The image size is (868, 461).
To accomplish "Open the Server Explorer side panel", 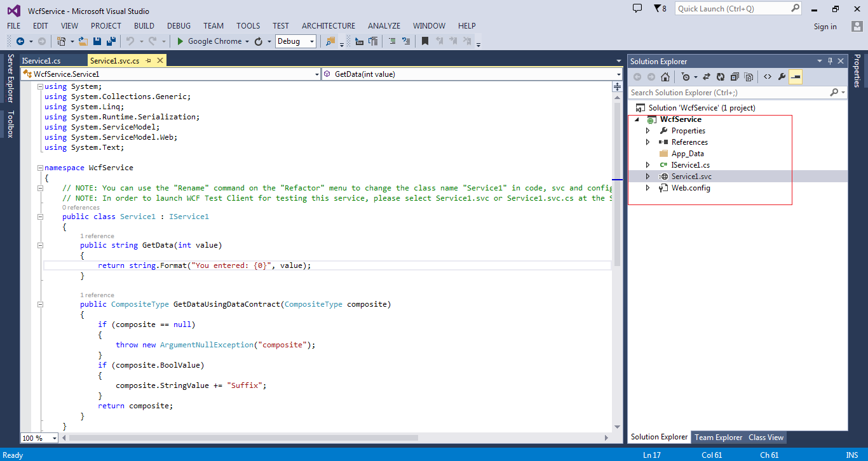I will [x=10, y=78].
